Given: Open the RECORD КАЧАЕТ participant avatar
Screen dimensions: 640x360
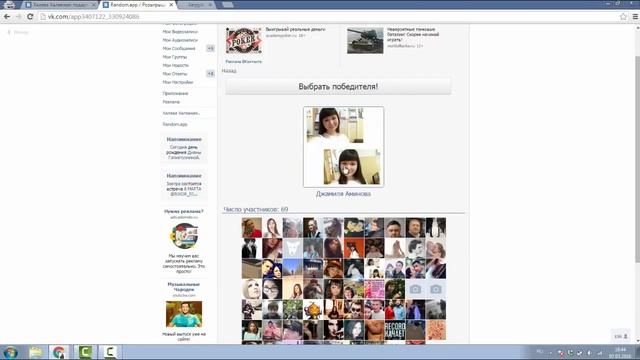Looking at the screenshot, I should pyautogui.click(x=395, y=330).
